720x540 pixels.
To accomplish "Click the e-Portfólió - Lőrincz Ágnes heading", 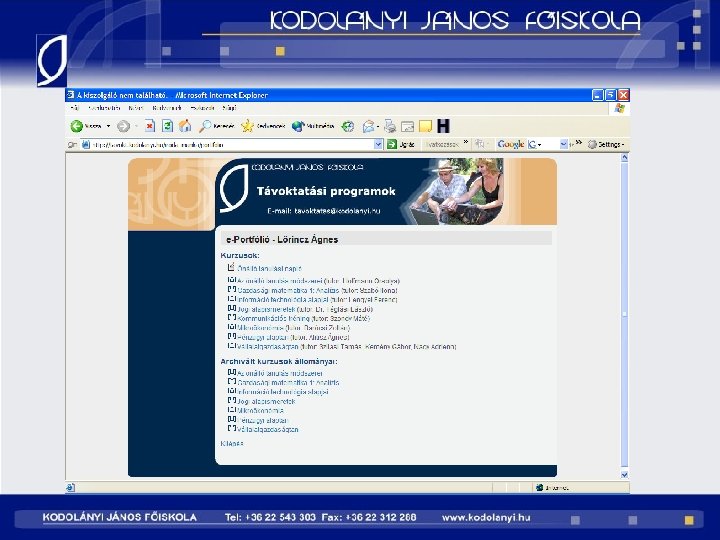I will [282, 239].
